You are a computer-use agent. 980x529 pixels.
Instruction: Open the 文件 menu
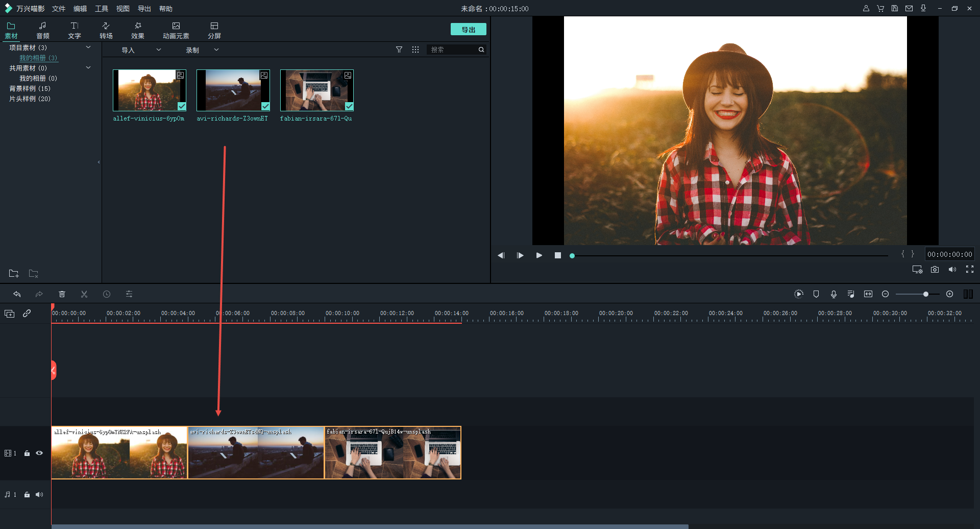59,9
